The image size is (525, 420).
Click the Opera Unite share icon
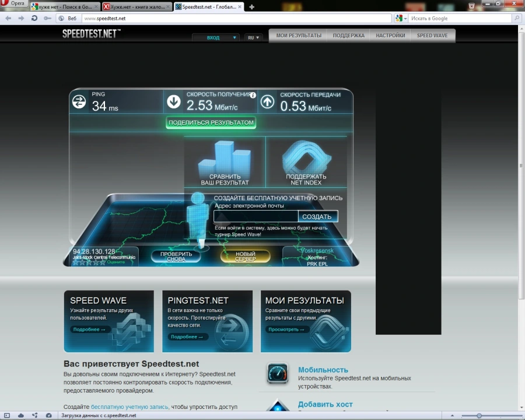35,415
